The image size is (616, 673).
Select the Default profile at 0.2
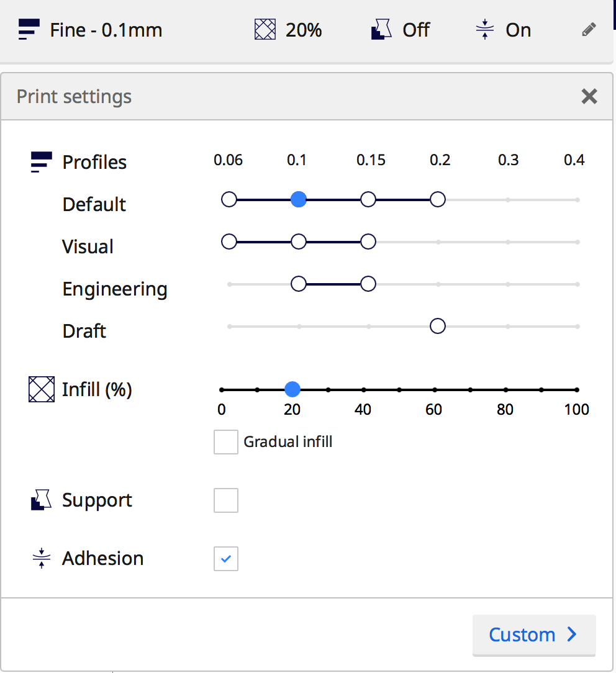pos(438,200)
